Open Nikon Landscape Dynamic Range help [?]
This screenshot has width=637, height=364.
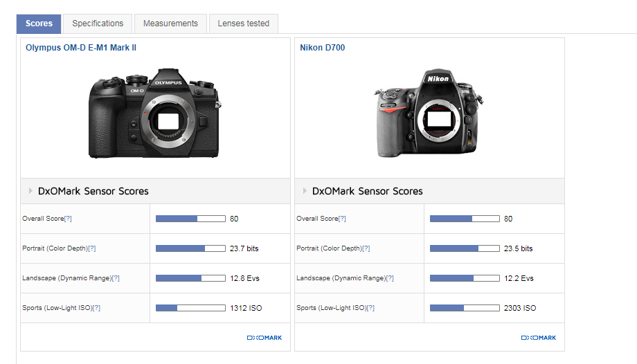pos(390,278)
